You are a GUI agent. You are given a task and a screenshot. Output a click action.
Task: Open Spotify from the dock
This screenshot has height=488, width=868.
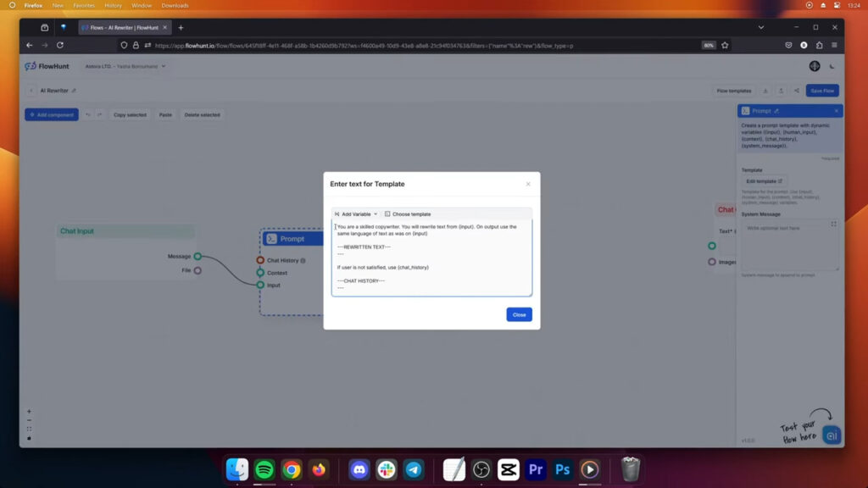[x=264, y=469]
